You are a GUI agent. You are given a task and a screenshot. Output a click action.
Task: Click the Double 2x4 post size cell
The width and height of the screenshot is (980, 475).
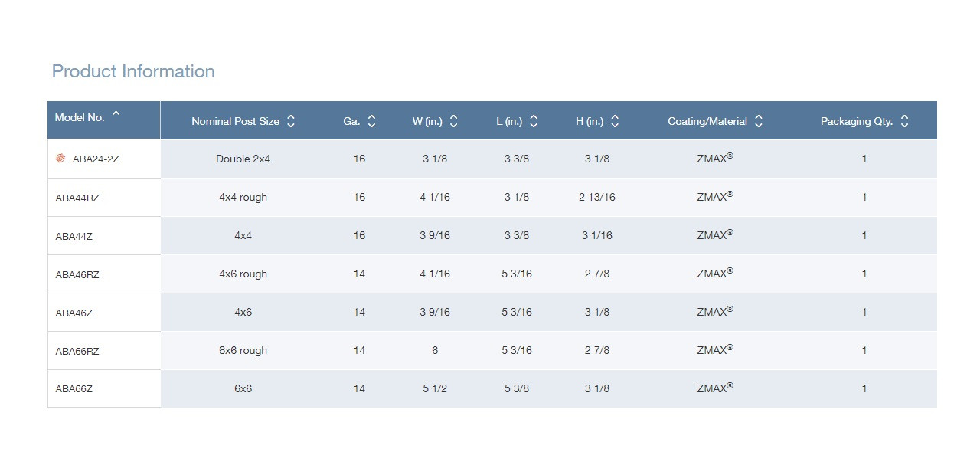243,159
